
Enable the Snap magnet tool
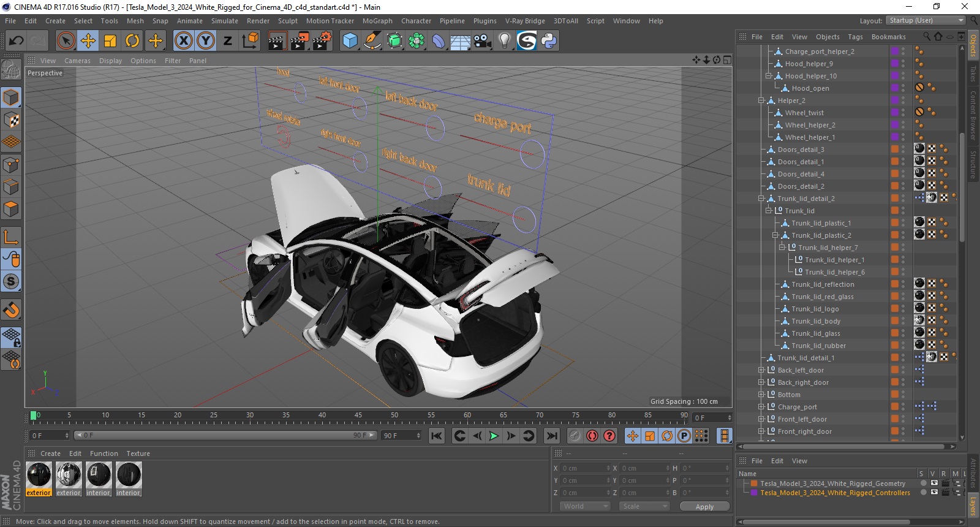(x=11, y=310)
